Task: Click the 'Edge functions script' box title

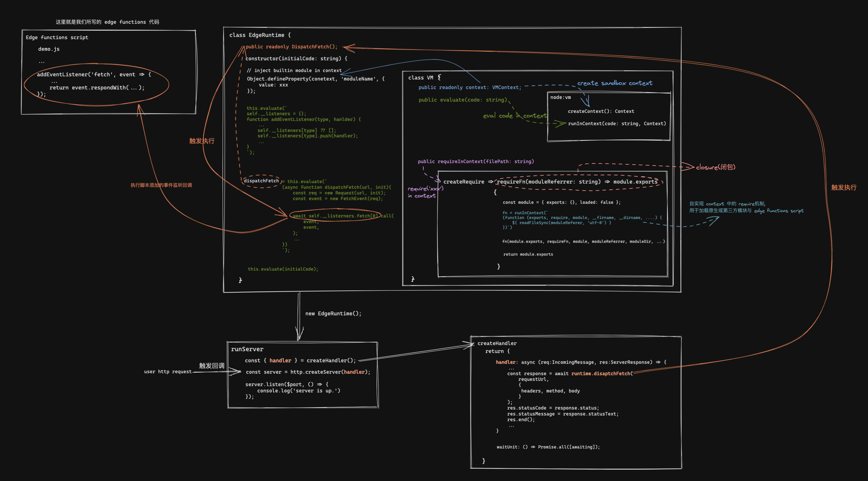Action: [57, 37]
